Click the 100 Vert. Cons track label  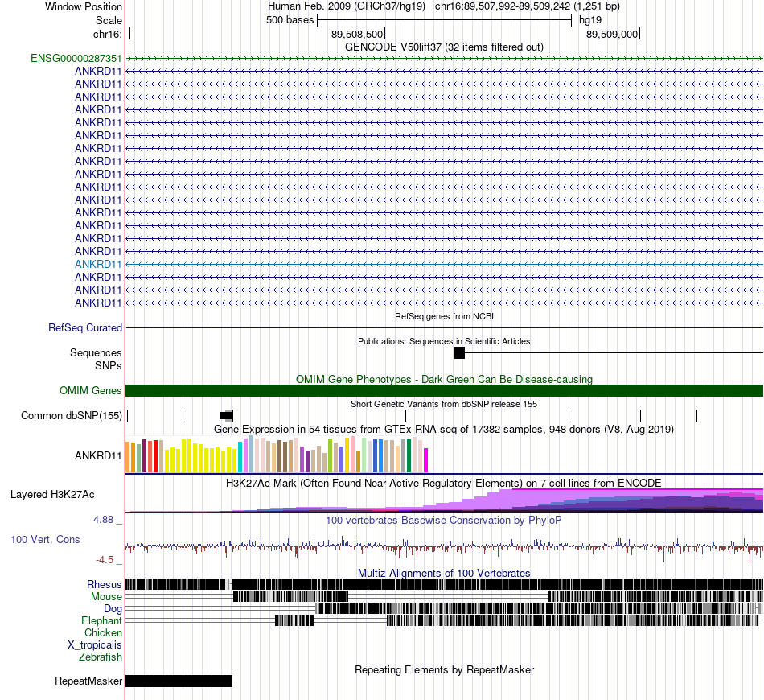(x=45, y=540)
